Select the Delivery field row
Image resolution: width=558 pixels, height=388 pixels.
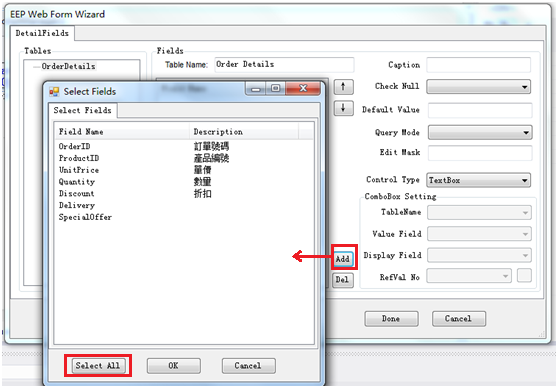pyautogui.click(x=184, y=205)
